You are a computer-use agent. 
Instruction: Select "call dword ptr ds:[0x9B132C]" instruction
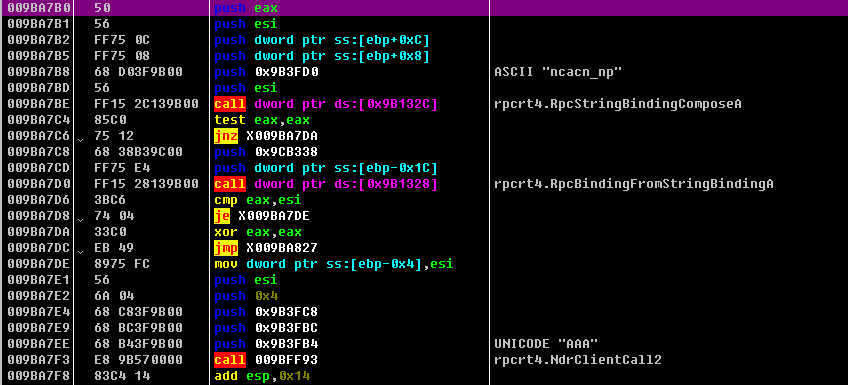click(326, 104)
